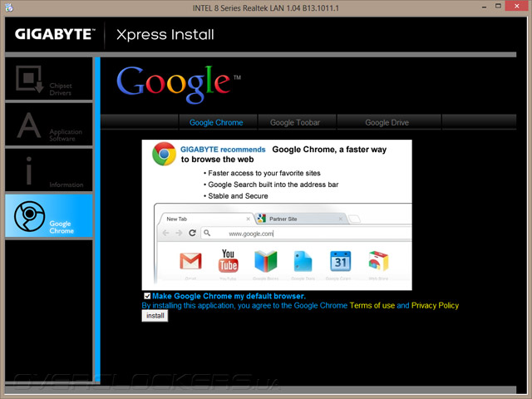Switch to the Google Chrome tab
Viewport: 532px width, 399px height.
click(216, 122)
